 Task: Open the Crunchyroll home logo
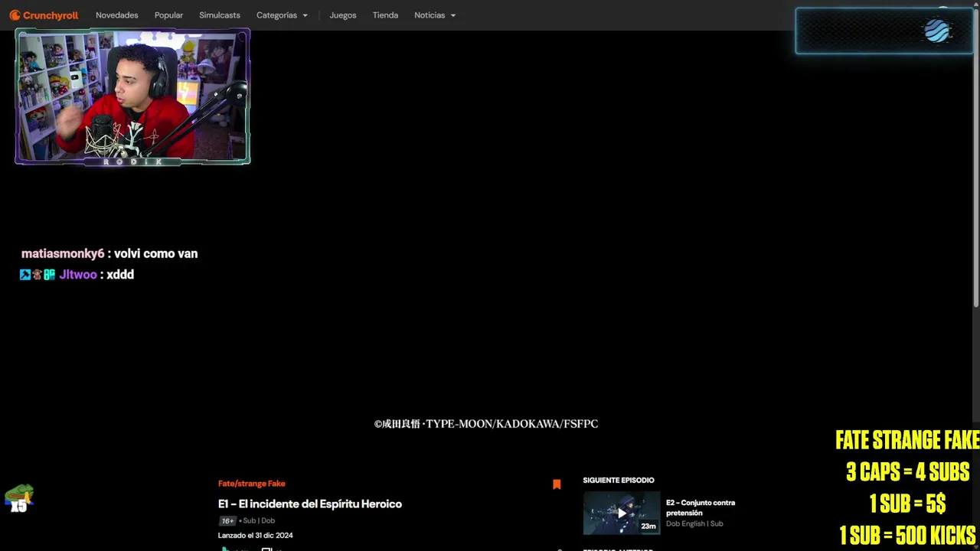(x=44, y=15)
